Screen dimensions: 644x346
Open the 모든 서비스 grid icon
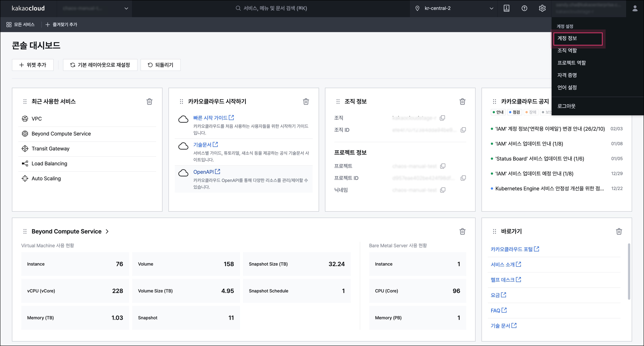pyautogui.click(x=9, y=24)
